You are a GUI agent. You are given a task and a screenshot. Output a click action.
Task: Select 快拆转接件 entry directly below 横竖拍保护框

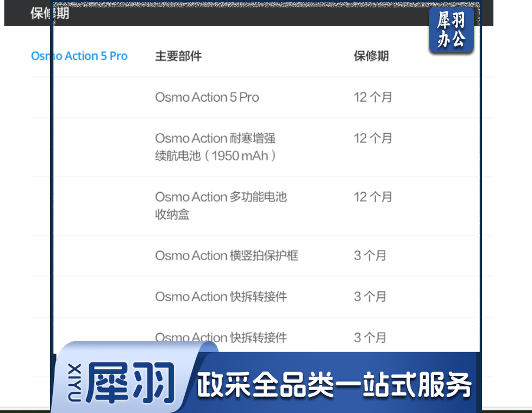[x=221, y=297]
